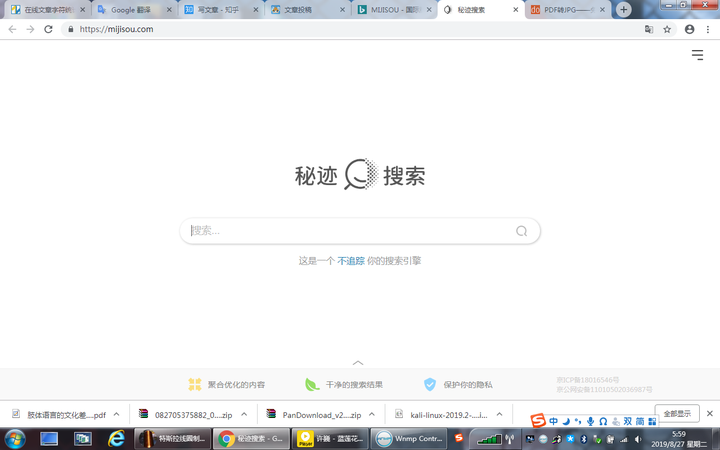
Task: Open the Windows Start menu
Action: (x=15, y=439)
